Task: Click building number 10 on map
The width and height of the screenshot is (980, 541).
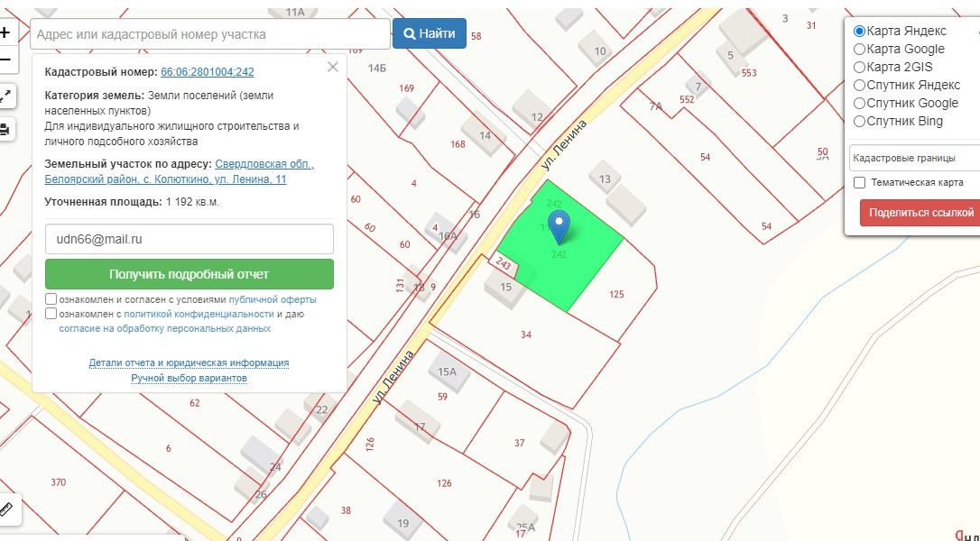Action: (600, 51)
